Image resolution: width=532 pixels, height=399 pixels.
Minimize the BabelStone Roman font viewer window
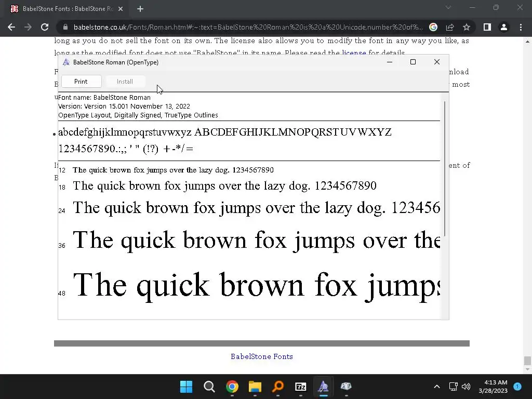coord(390,62)
